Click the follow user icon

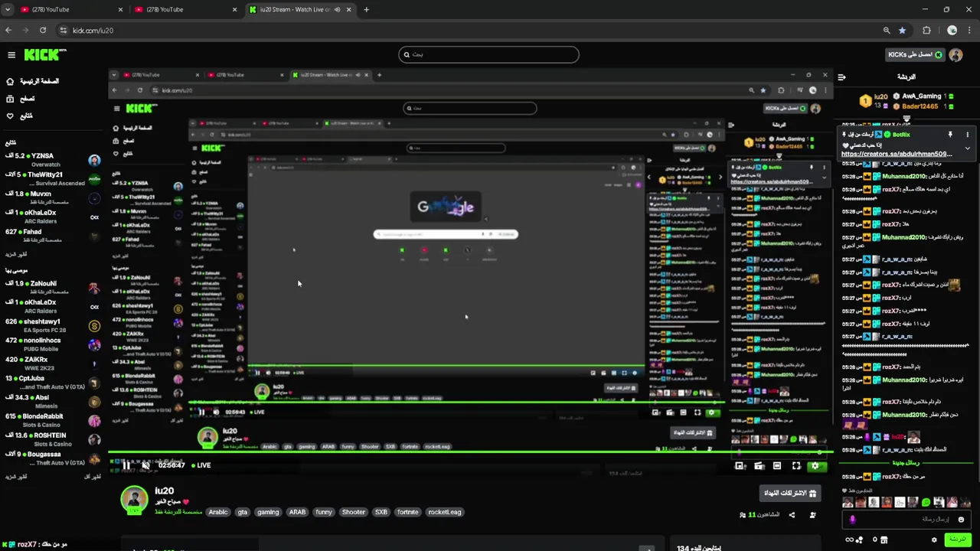click(812, 515)
